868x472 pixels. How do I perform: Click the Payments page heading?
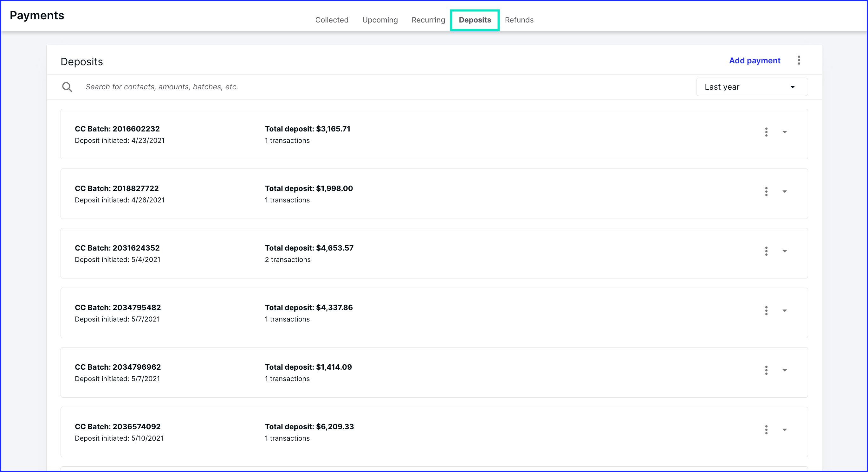click(x=37, y=16)
